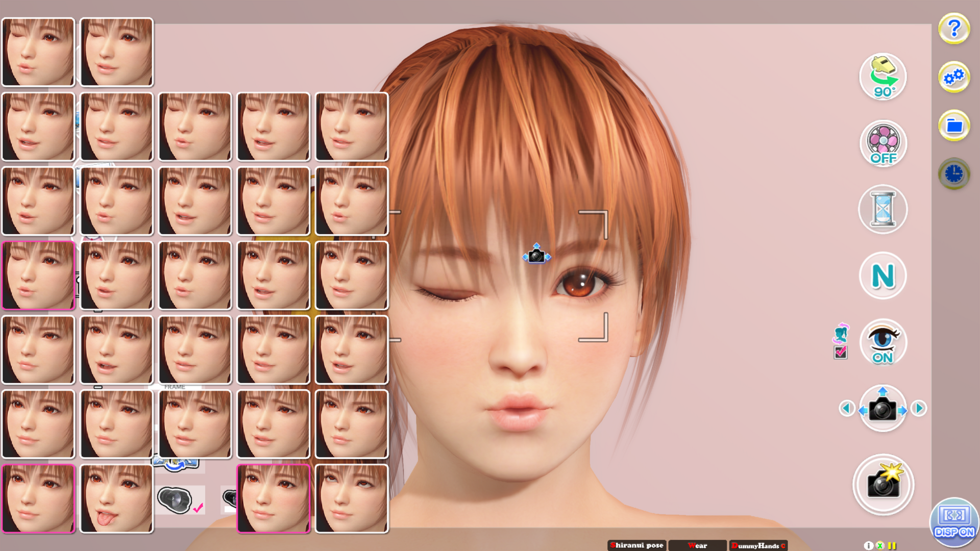Screen dimensions: 980x551
Task: Toggle the fan OFF button
Action: [x=883, y=143]
